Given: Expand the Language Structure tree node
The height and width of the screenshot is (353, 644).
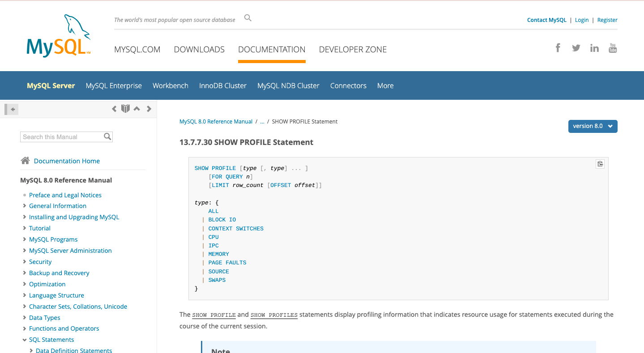Looking at the screenshot, I should 24,295.
